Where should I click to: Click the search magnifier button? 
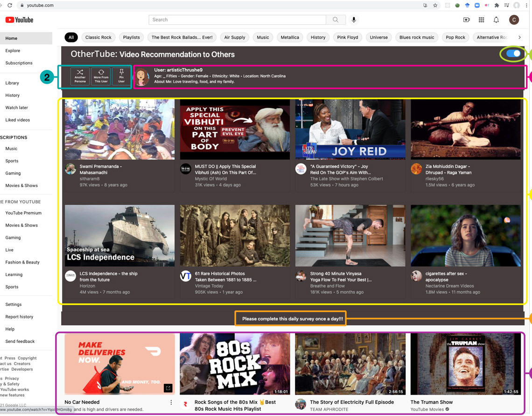point(336,20)
